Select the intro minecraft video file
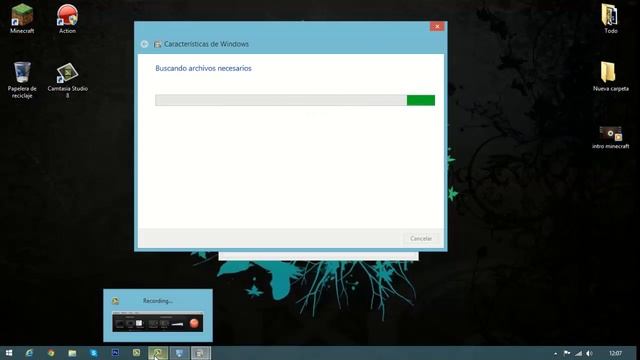 tap(611, 137)
